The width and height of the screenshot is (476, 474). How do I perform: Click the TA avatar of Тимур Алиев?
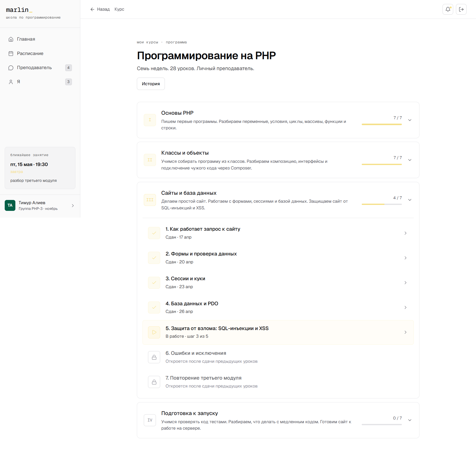coord(10,205)
